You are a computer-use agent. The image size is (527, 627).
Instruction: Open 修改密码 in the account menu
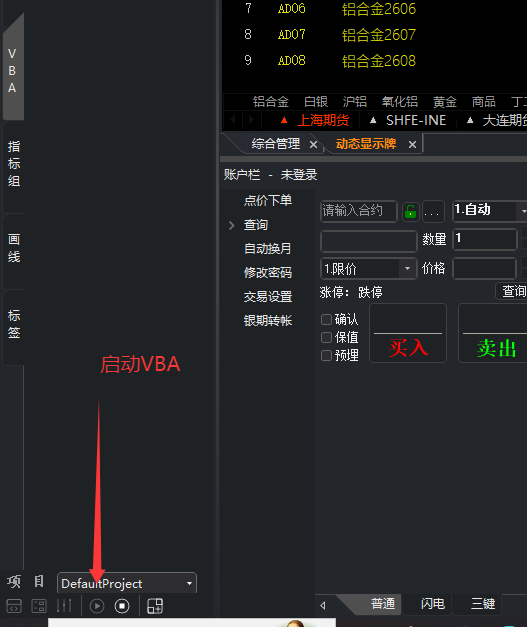point(268,273)
